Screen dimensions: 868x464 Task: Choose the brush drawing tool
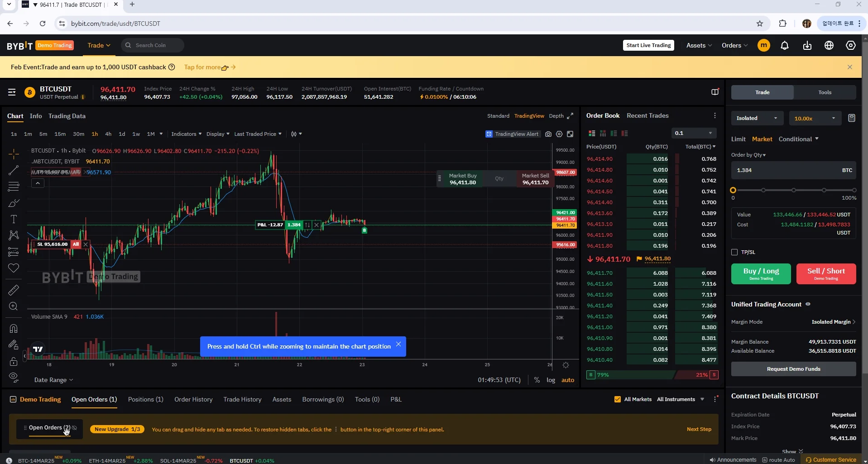coord(14,203)
